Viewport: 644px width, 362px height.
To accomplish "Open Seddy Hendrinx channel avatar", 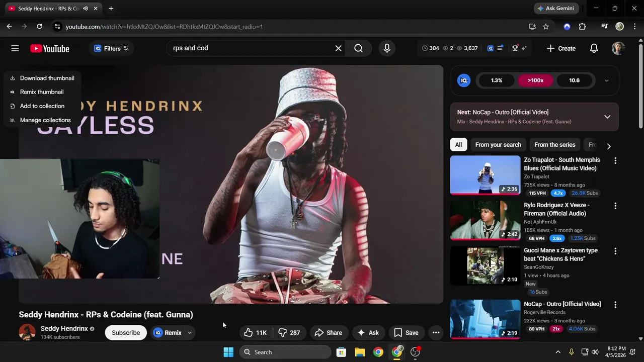I will click(27, 332).
